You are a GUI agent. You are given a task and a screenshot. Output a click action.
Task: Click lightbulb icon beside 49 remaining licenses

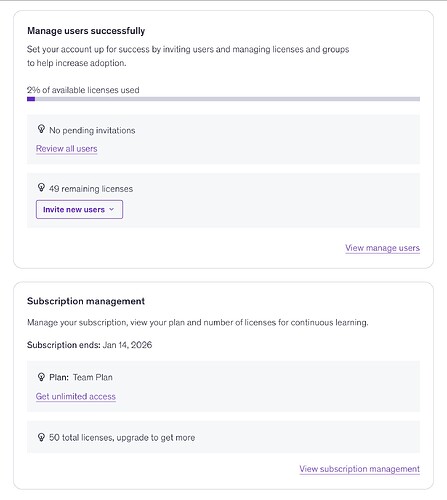[41, 188]
